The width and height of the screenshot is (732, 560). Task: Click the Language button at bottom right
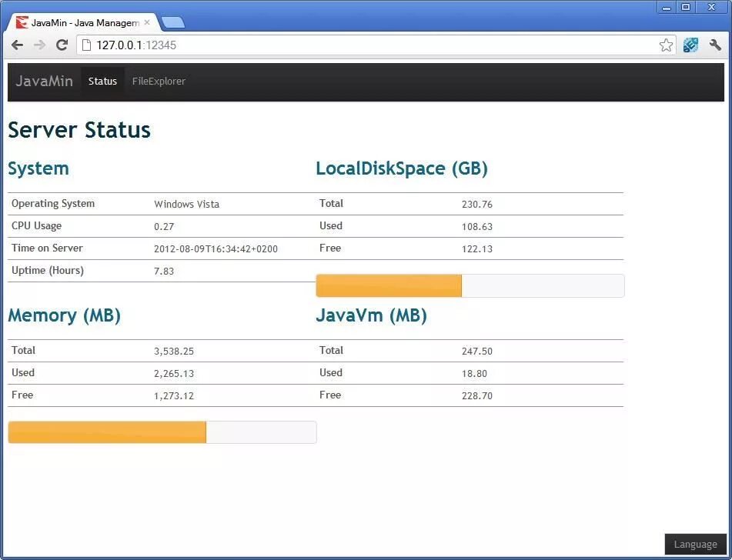pyautogui.click(x=696, y=545)
